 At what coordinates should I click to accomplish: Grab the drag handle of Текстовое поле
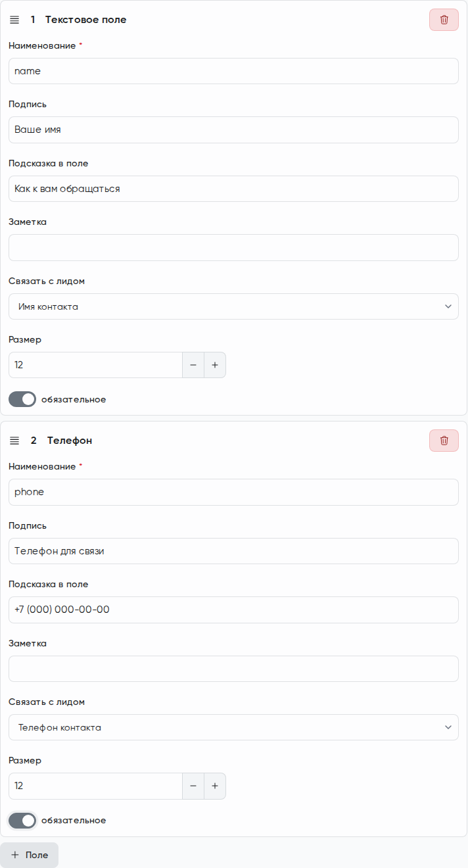click(x=14, y=20)
